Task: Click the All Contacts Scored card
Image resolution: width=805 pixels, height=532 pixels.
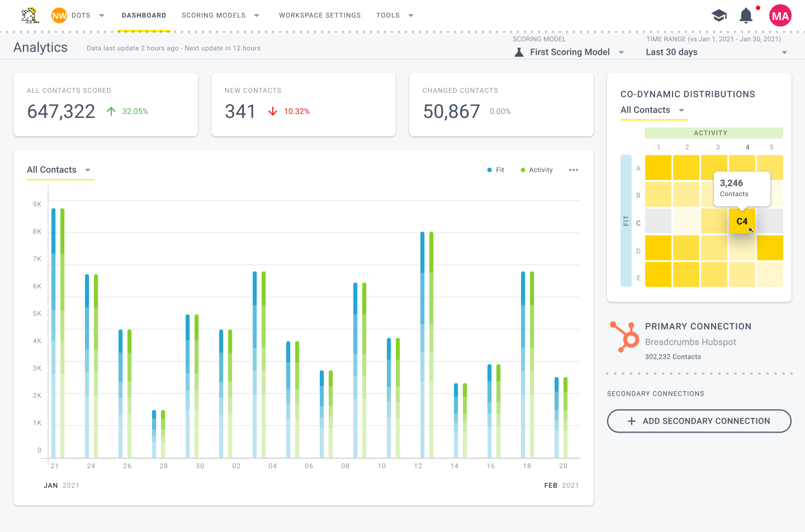Action: pos(106,104)
